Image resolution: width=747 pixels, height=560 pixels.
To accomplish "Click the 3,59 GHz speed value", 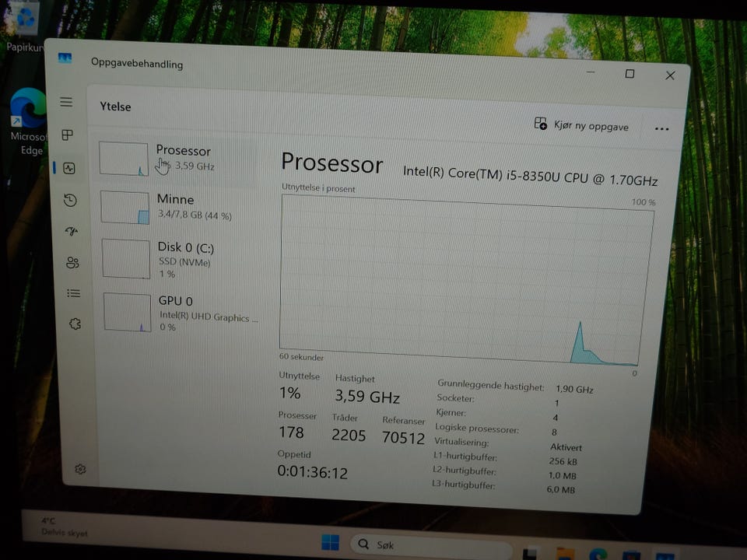I will (x=366, y=396).
